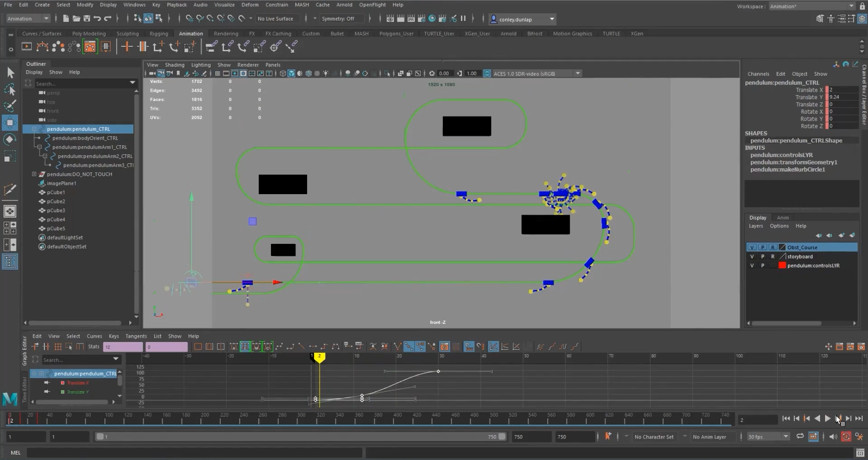Click the play backwards button
Screen dimensions: 868x460
coord(817,419)
